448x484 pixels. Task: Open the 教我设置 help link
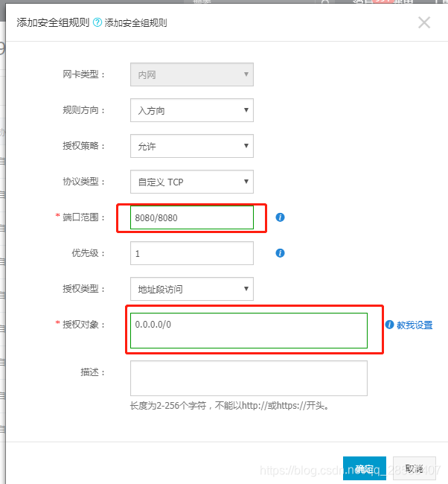coord(415,325)
